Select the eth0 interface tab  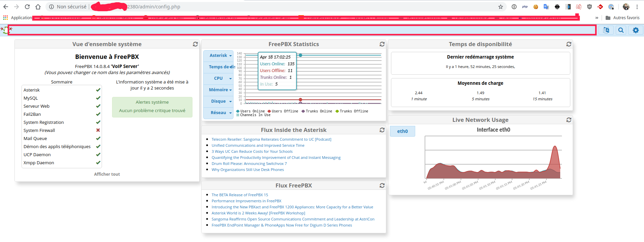point(402,131)
